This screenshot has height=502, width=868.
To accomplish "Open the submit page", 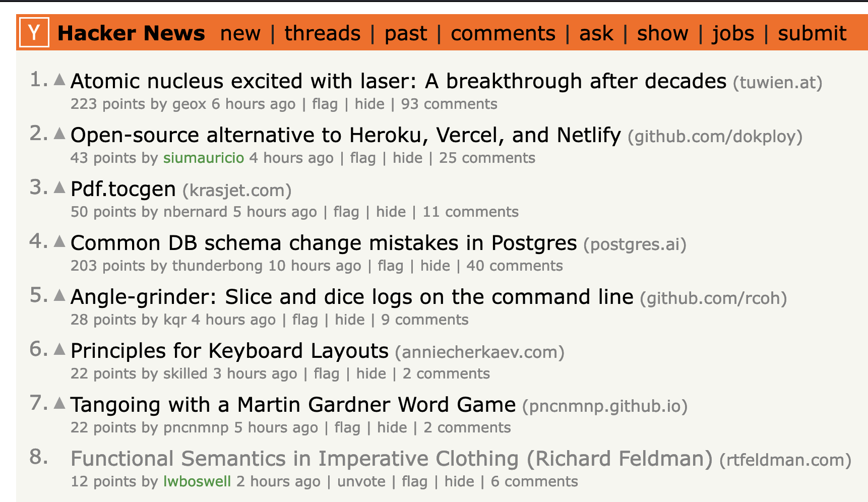I will tap(812, 33).
